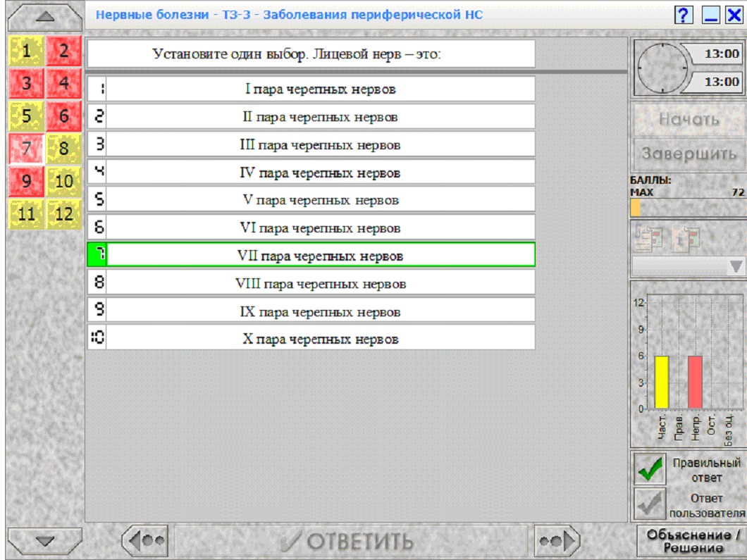Image resolution: width=747 pixels, height=560 pixels.
Task: Open Объяснение / Решение
Action: pos(692,541)
